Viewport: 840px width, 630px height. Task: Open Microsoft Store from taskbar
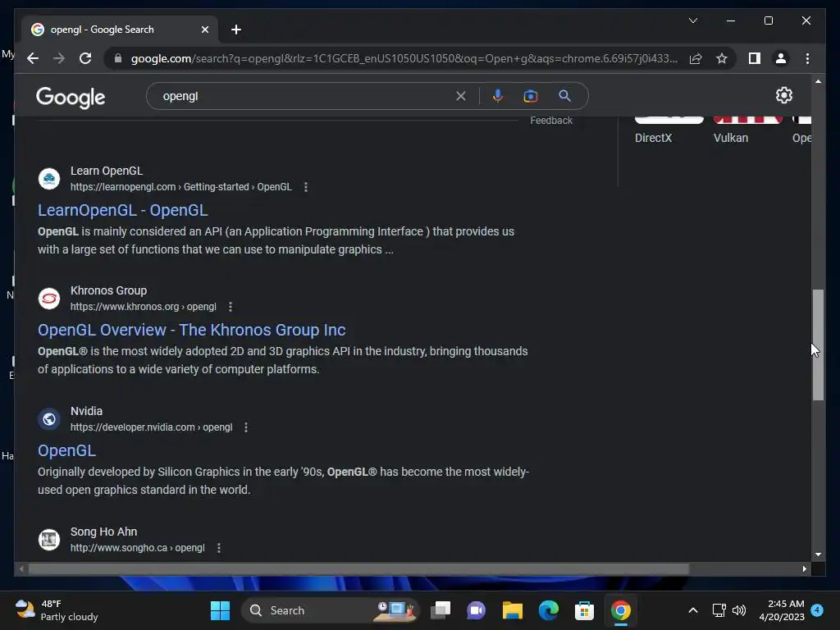click(x=584, y=610)
